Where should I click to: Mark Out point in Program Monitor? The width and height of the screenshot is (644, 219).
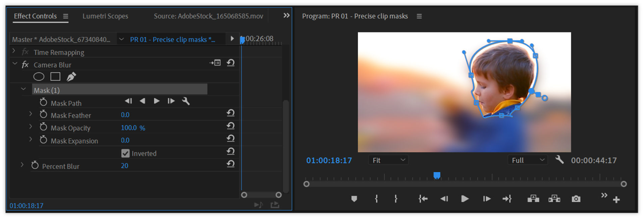coord(396,199)
